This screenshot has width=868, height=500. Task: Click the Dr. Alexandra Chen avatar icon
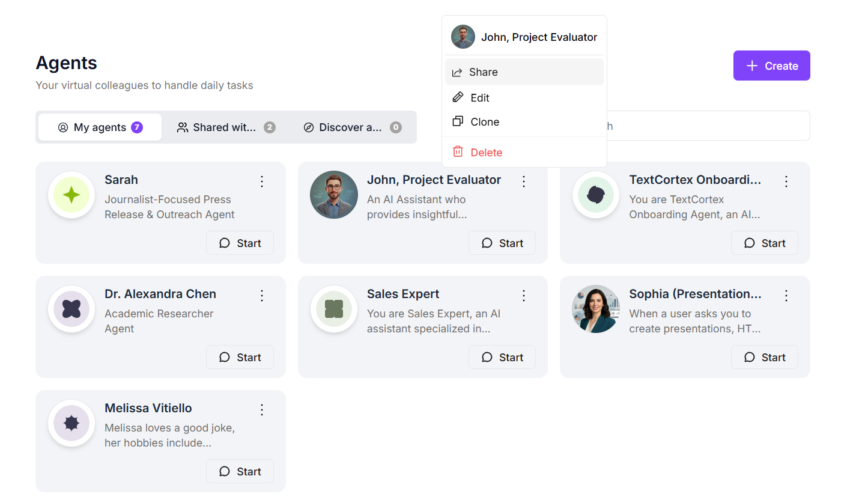[71, 309]
